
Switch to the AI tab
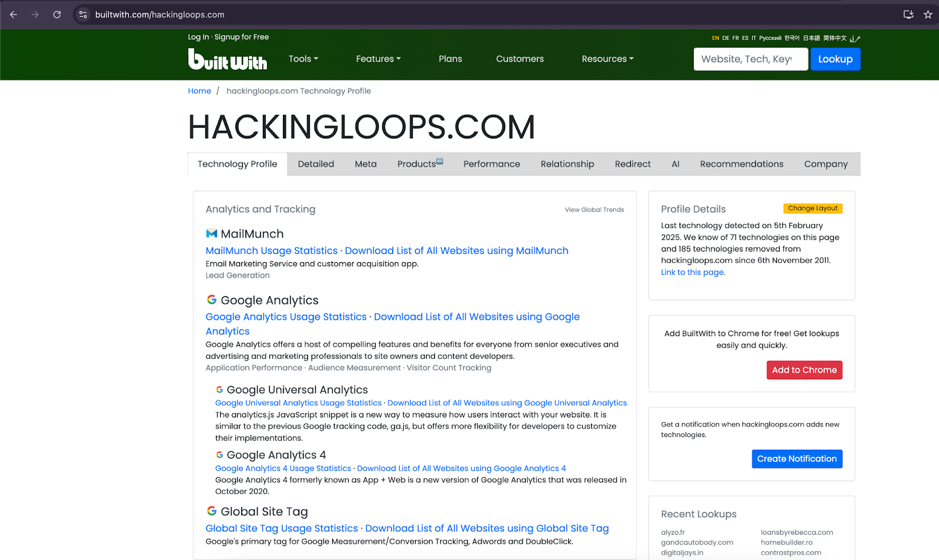point(675,164)
